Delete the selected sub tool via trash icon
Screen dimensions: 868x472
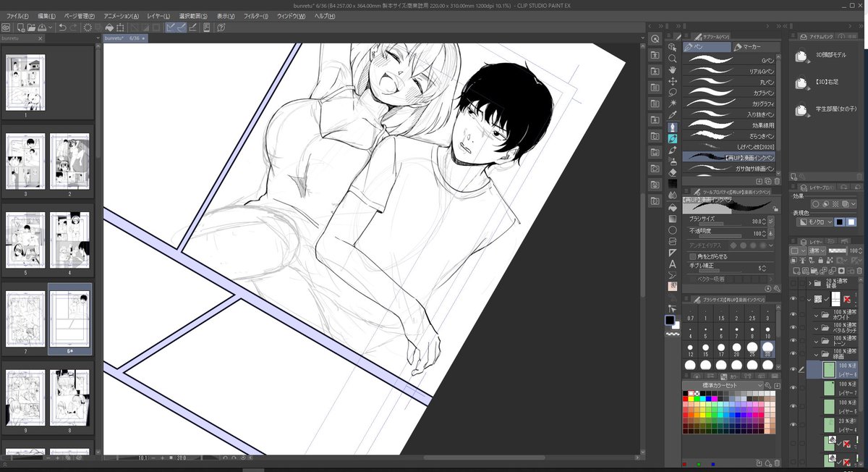(776, 180)
